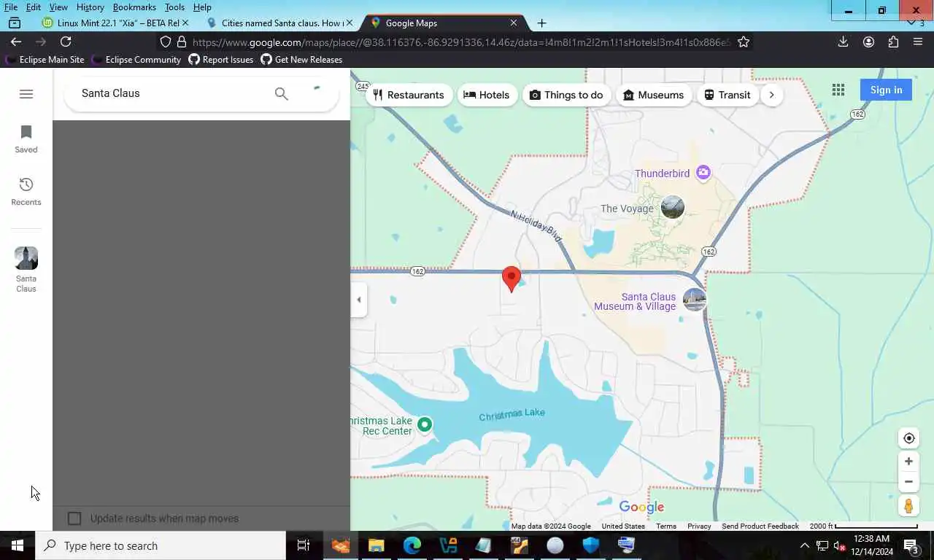Click The Voyage photo marker

click(x=672, y=207)
